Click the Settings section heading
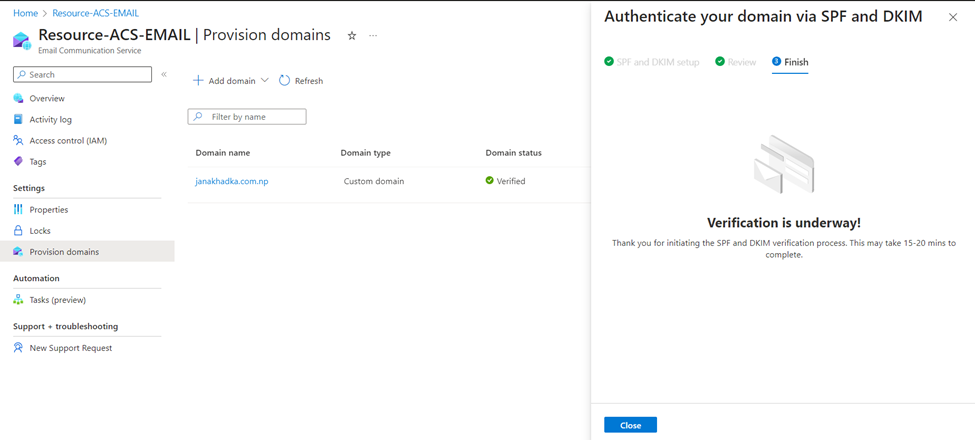 click(x=29, y=188)
